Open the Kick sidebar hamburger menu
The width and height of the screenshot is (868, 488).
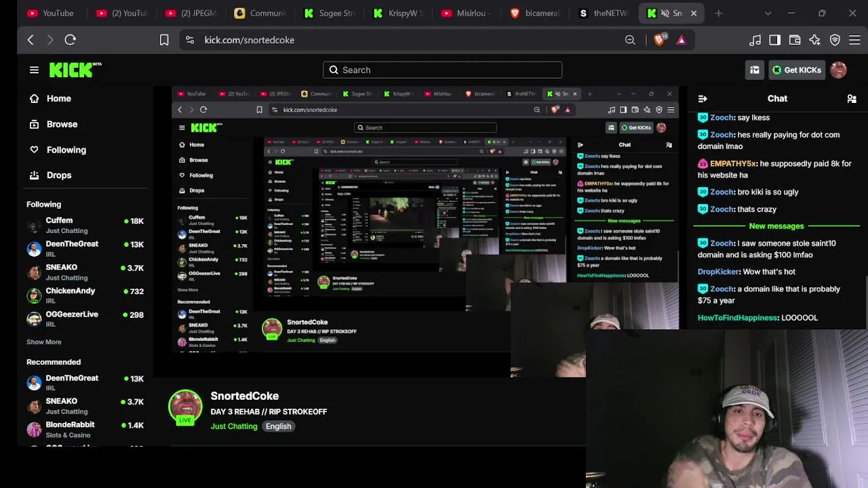tap(34, 70)
